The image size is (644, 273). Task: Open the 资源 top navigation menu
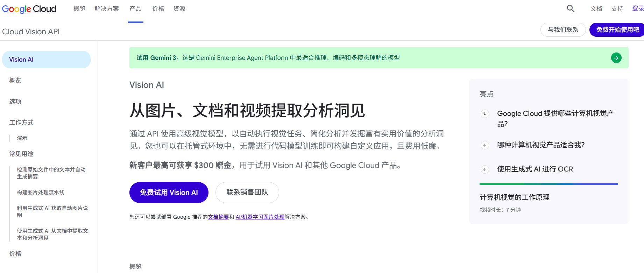[179, 9]
